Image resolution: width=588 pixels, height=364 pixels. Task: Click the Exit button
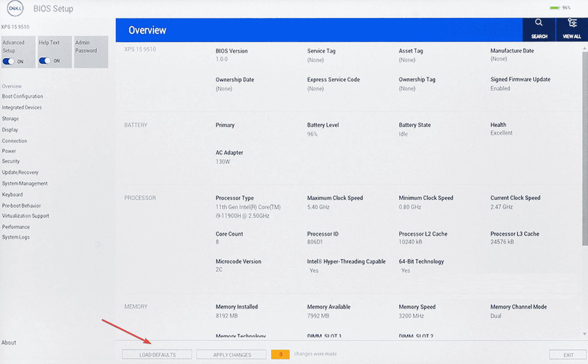(x=568, y=355)
